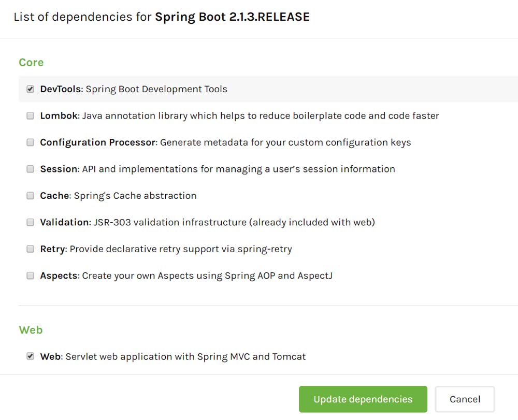Select the Validation checkbox

tap(31, 222)
